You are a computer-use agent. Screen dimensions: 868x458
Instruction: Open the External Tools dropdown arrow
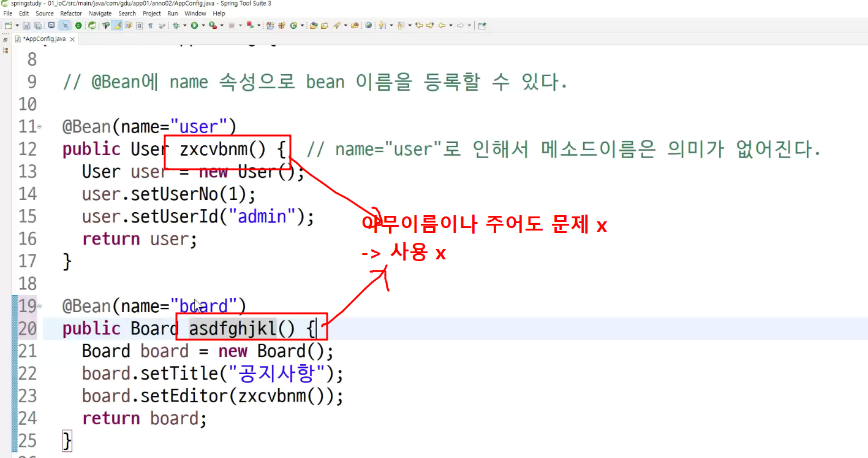click(x=259, y=25)
